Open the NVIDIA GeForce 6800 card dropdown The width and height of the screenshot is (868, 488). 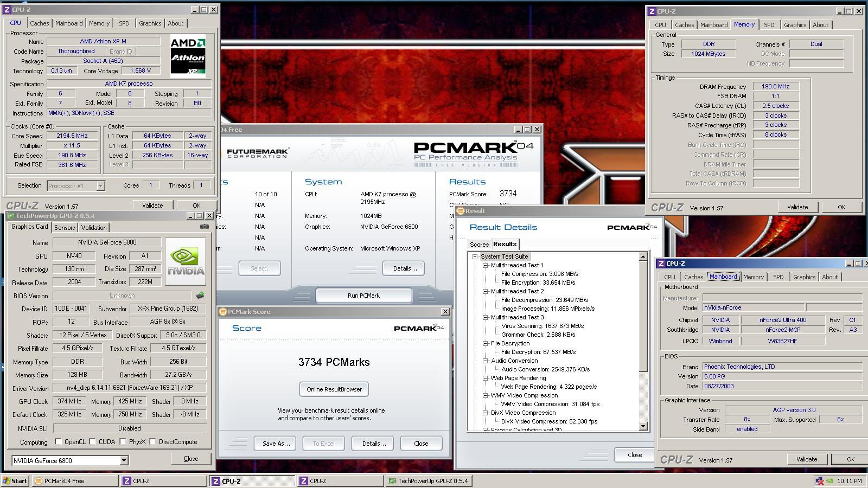coord(124,461)
